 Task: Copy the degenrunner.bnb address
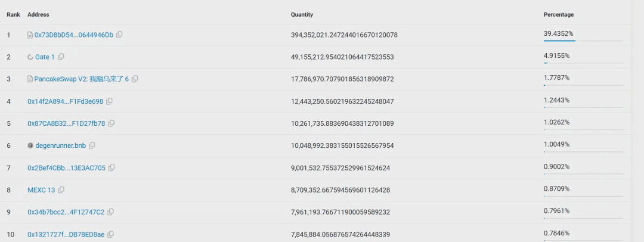pyautogui.click(x=92, y=145)
